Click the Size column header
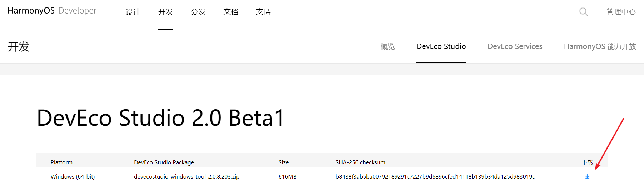This screenshot has height=191, width=644. (x=284, y=162)
